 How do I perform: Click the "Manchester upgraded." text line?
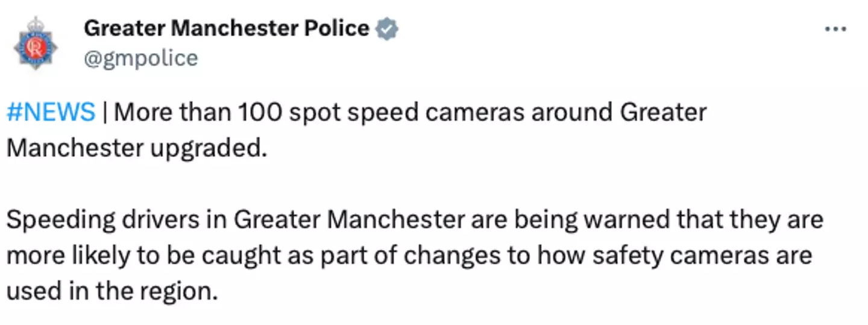pos(137,147)
